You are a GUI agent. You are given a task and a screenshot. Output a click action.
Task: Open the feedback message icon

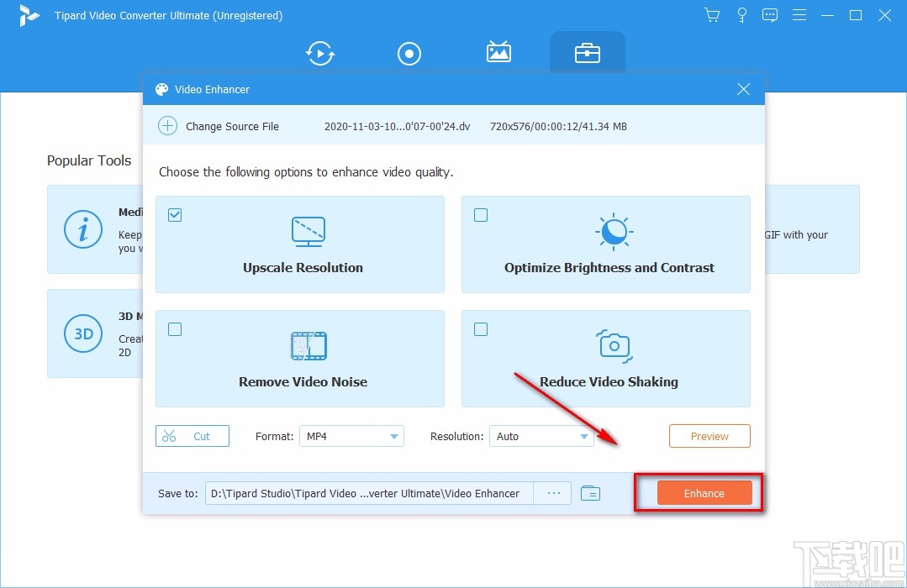point(770,14)
